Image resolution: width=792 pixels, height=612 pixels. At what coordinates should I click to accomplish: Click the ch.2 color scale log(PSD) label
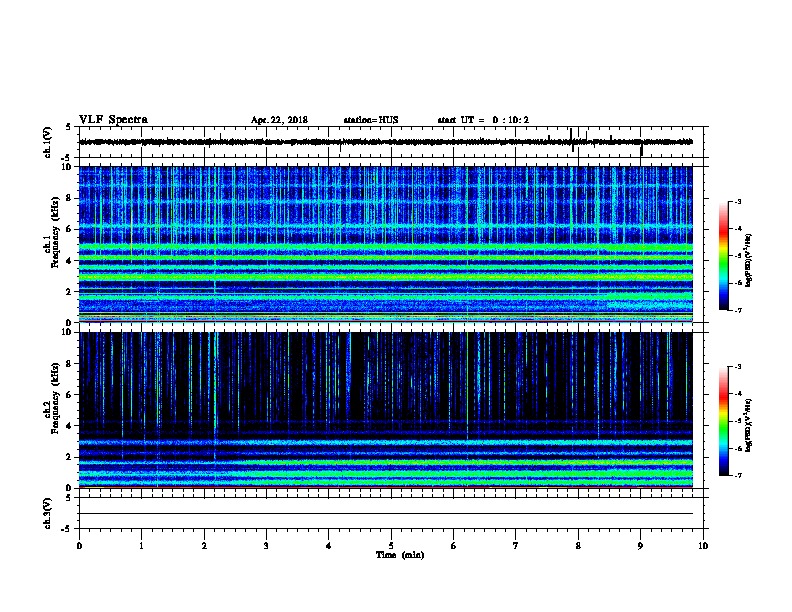coord(749,425)
